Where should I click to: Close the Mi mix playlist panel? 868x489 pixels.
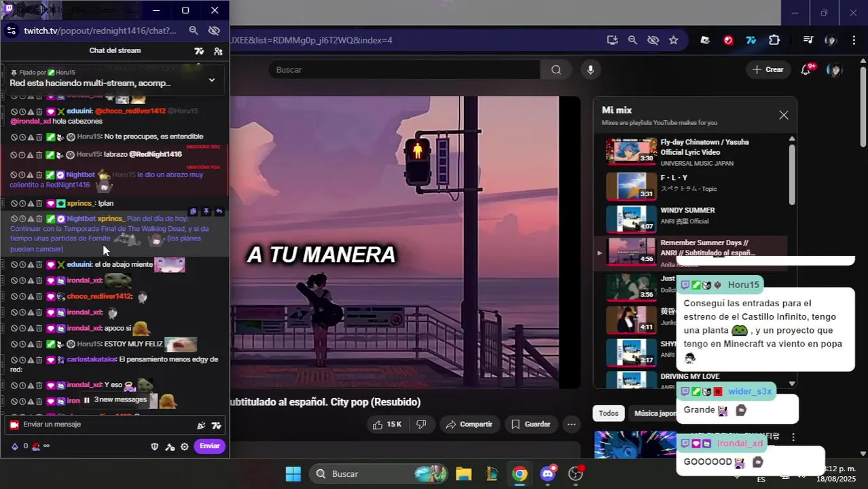coord(784,115)
